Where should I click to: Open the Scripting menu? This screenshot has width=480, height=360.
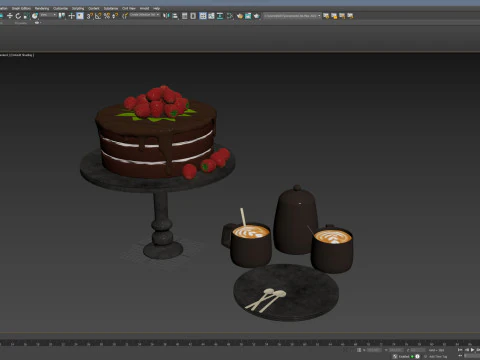(78, 8)
